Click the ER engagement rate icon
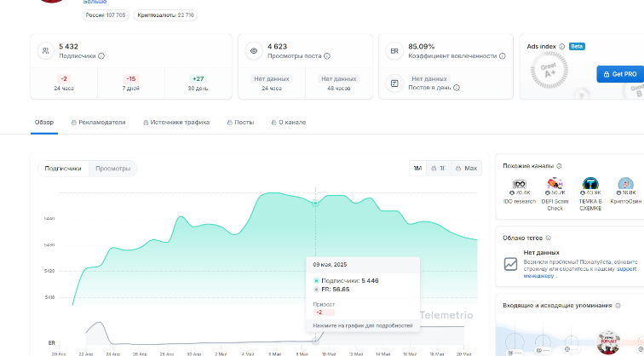 394,51
